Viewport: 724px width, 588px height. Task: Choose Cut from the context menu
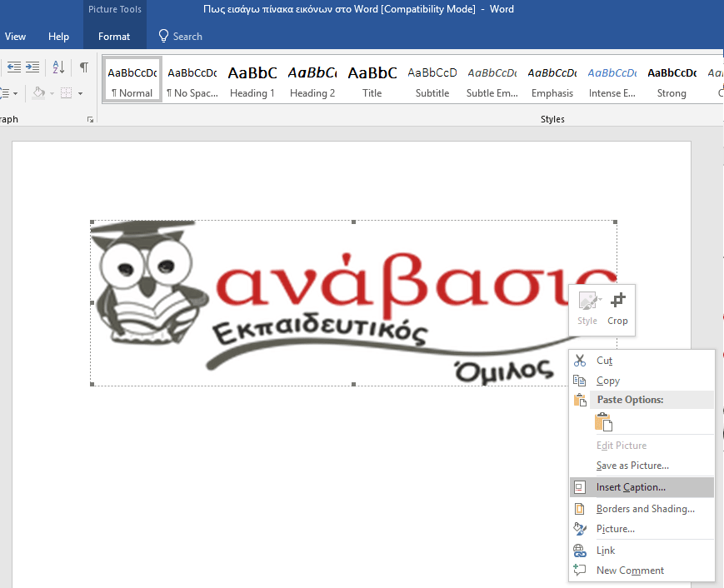click(642, 361)
